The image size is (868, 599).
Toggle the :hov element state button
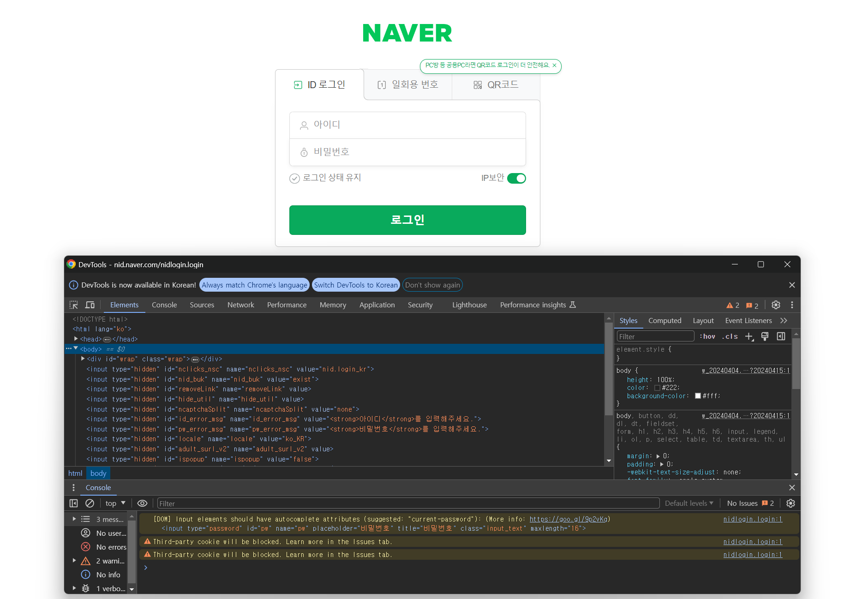[707, 336]
